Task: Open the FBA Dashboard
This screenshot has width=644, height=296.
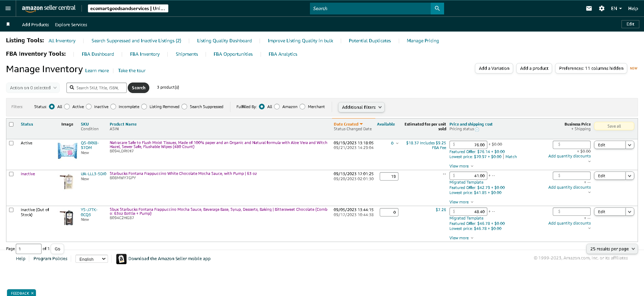Action: point(98,54)
